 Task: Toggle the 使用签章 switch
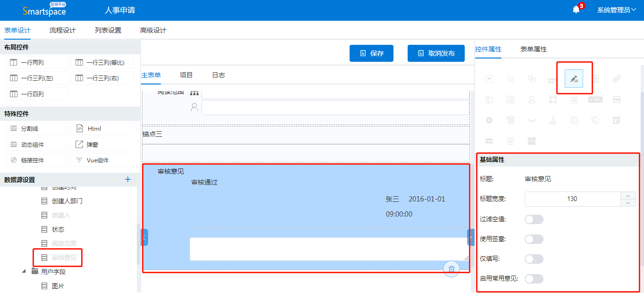[x=534, y=239]
